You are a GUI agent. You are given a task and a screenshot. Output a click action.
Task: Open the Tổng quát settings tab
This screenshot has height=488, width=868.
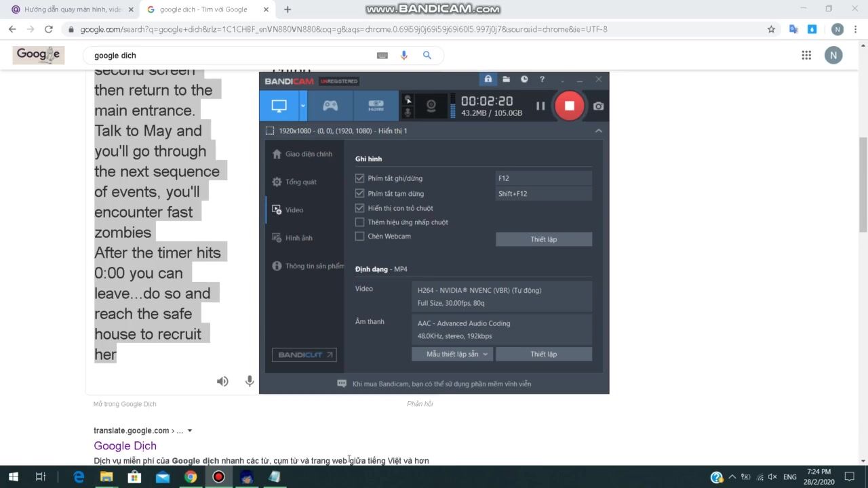[x=300, y=182]
